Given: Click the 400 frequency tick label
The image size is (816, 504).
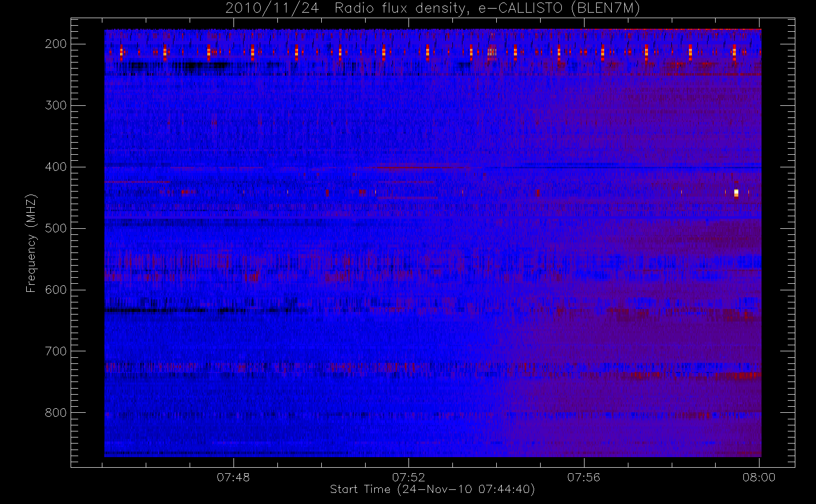Looking at the screenshot, I should click(x=56, y=167).
